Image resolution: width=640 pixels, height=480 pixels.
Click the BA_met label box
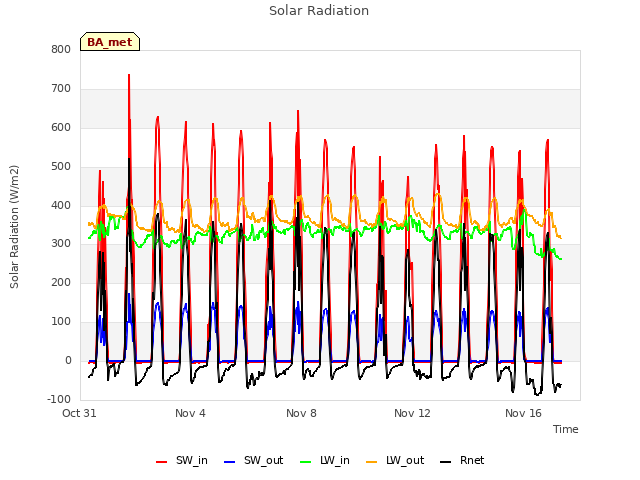[x=110, y=42]
